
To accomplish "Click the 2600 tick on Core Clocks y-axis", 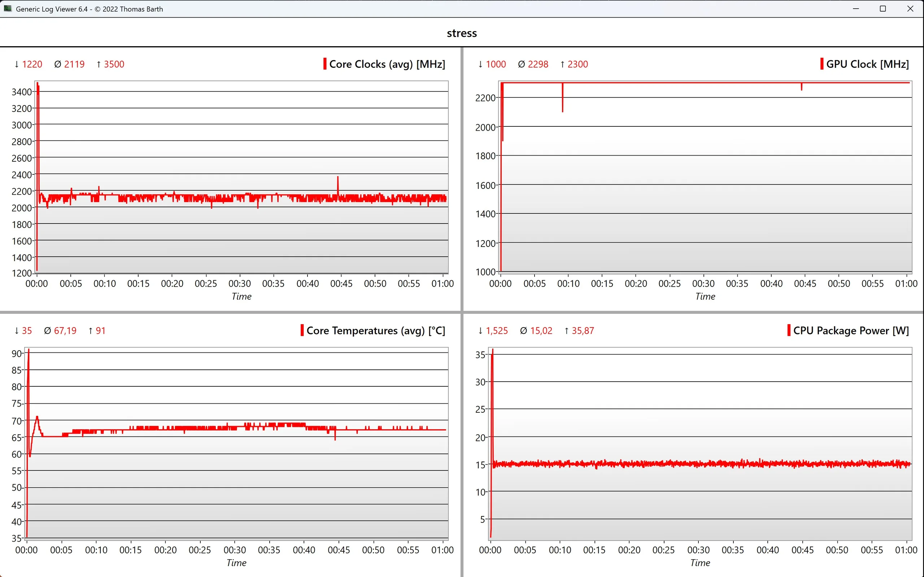I will (22, 159).
